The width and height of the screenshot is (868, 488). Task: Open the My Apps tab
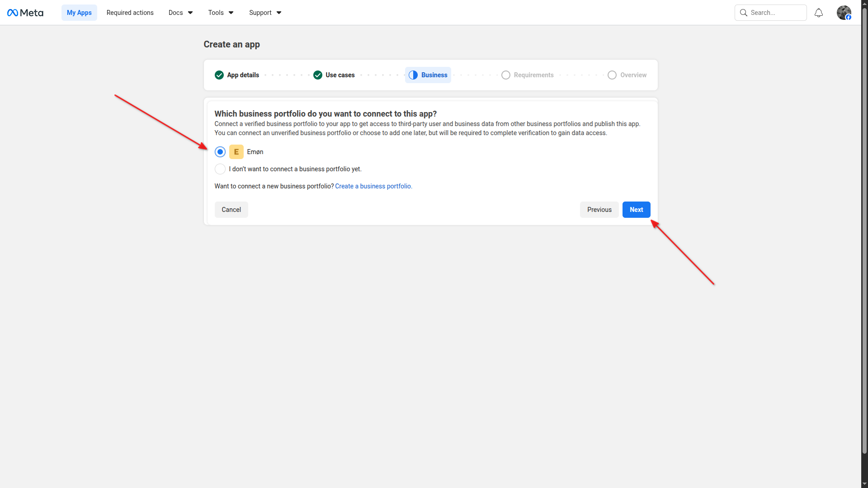[x=79, y=13]
